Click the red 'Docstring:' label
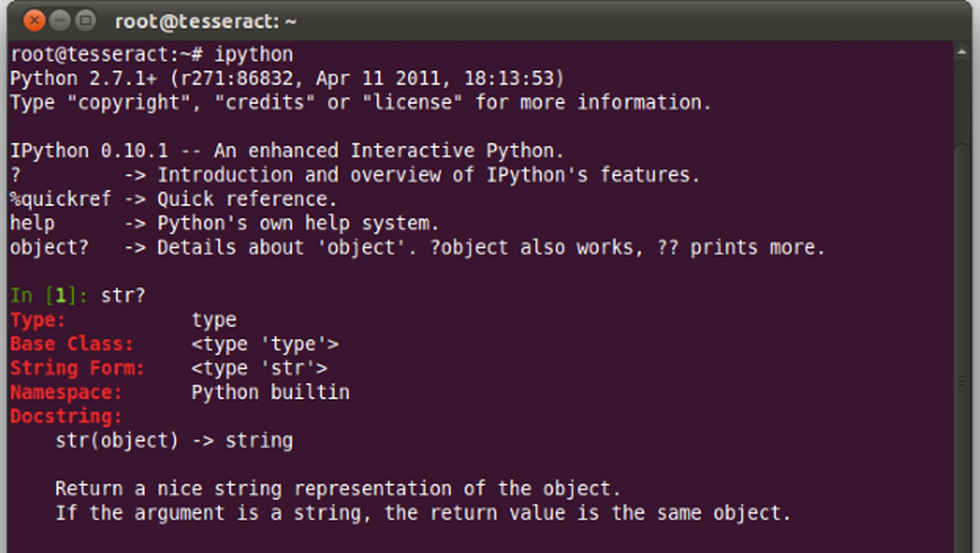This screenshot has width=980, height=553. [66, 416]
